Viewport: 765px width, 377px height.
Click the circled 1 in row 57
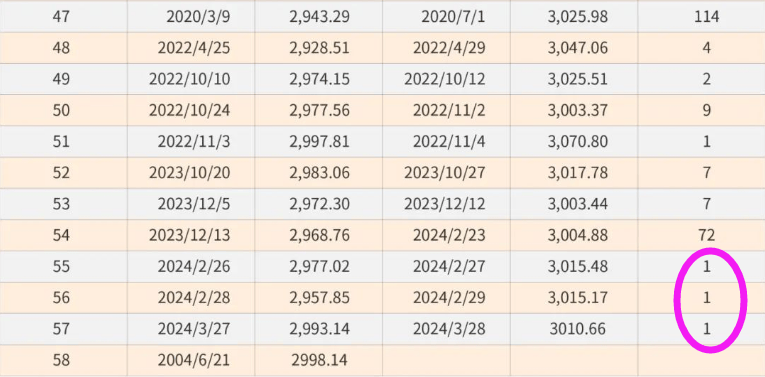tap(706, 329)
